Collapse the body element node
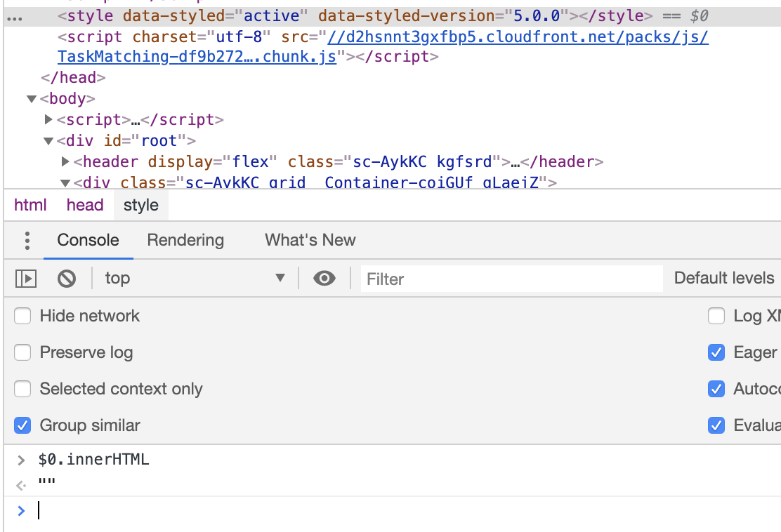Image resolution: width=781 pixels, height=532 pixels. coord(32,99)
